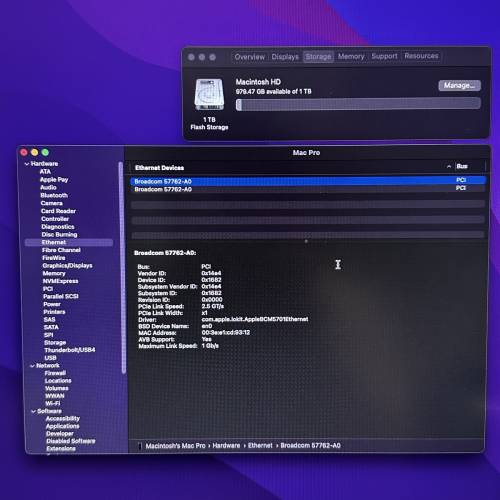The image size is (500, 500).
Task: Open the Camera sidebar item
Action: pyautogui.click(x=52, y=203)
